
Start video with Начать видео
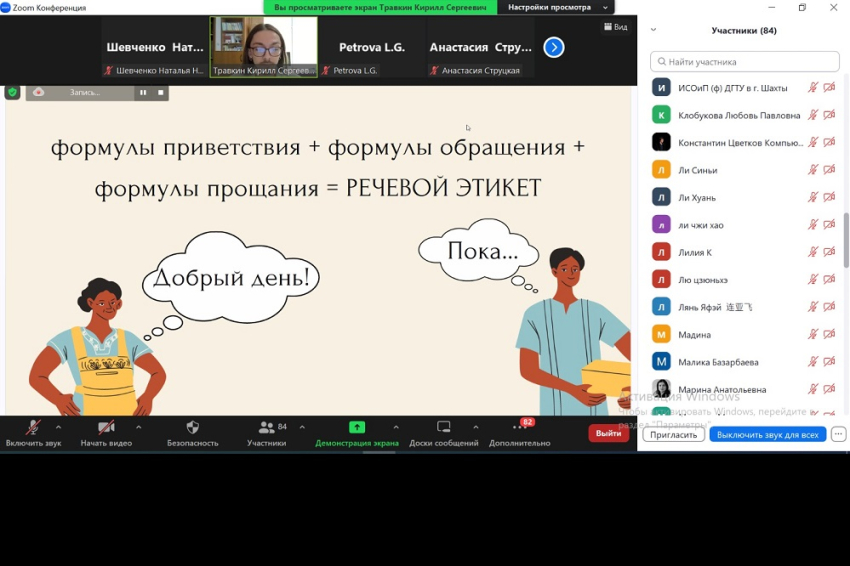click(x=106, y=428)
